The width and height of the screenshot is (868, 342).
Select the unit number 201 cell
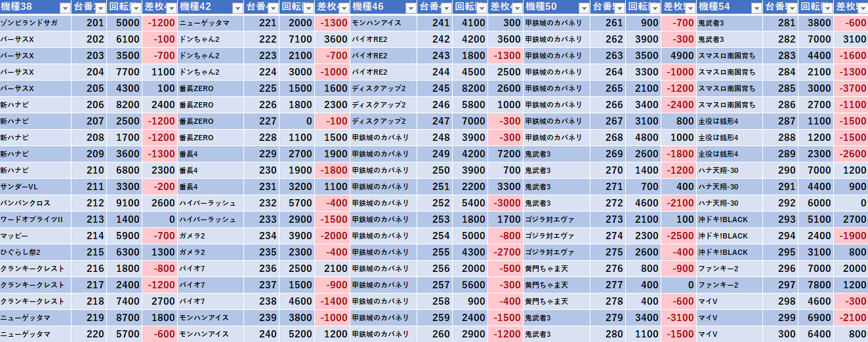(x=89, y=23)
